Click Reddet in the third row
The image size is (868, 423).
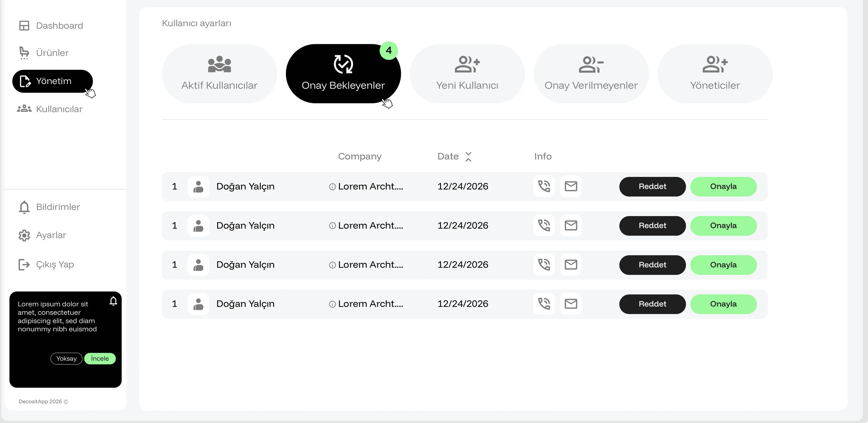coord(652,265)
